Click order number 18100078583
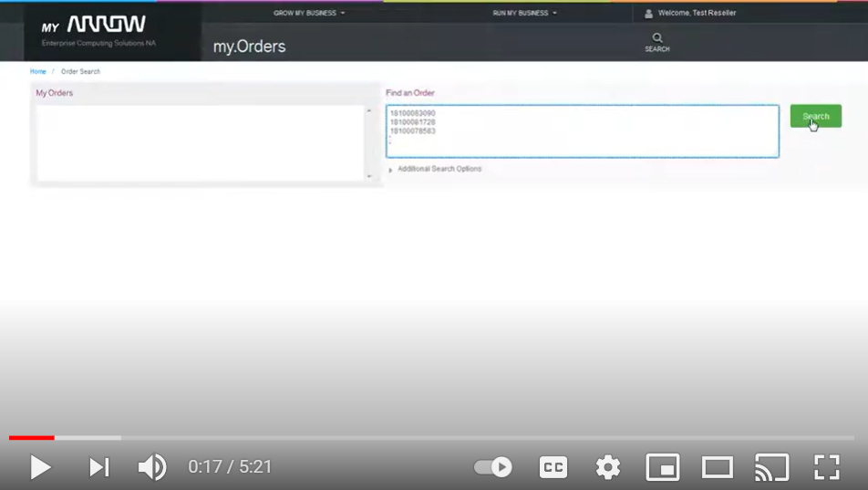This screenshot has width=868, height=490. [412, 130]
